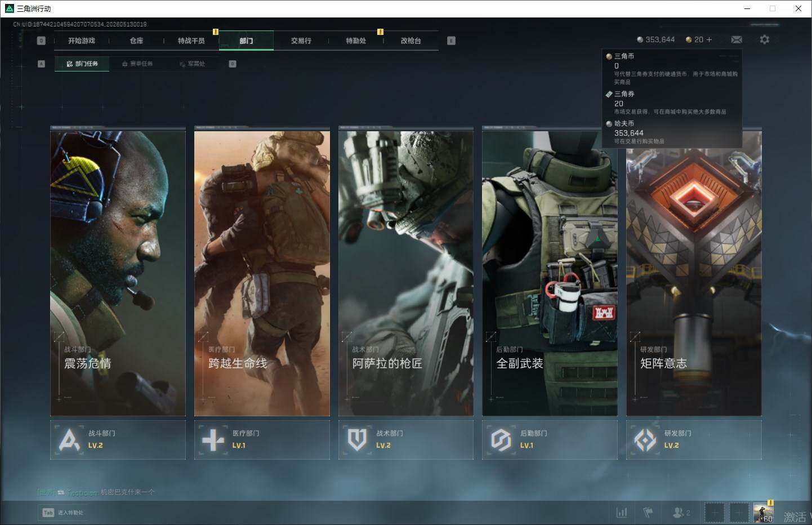
Task: Click the 战术部门 LV.2 department panel
Action: pos(406,439)
